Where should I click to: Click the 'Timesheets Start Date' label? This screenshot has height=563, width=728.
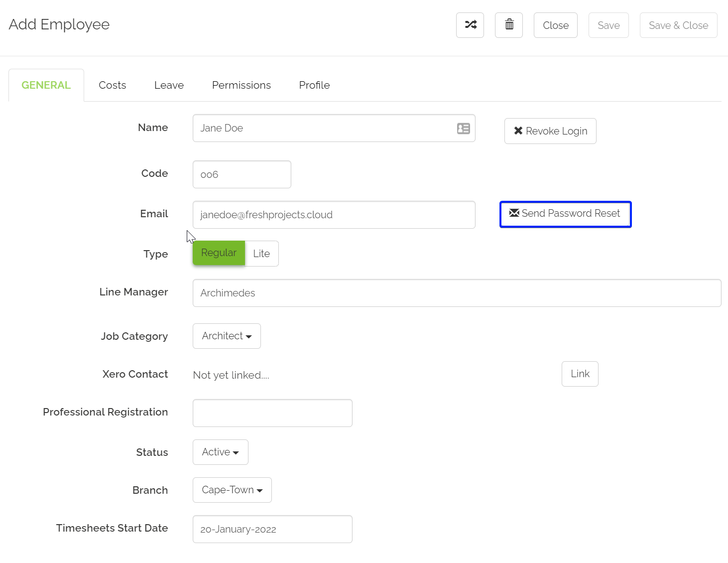[112, 528]
